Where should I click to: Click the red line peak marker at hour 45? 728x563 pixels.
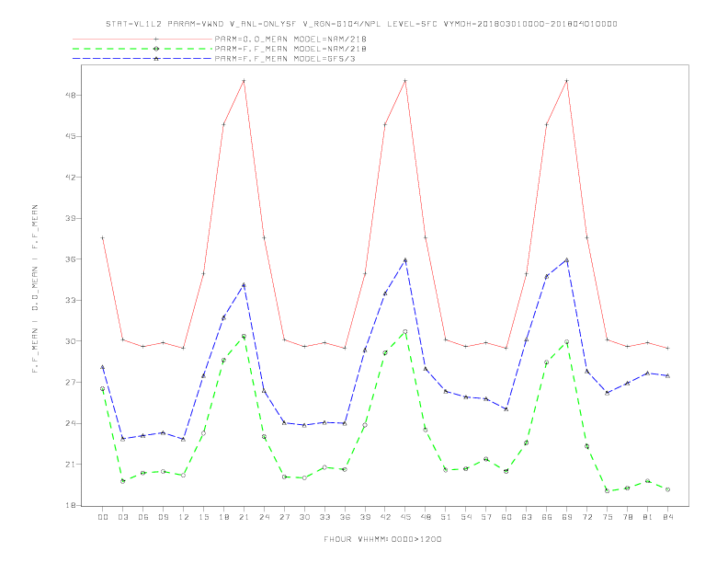(x=405, y=81)
